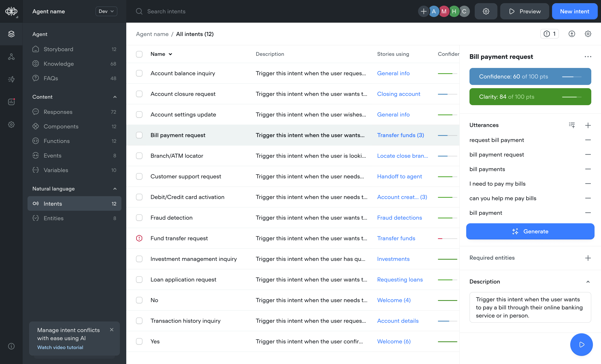The image size is (601, 364).
Task: Check the Fraud detection intent checkbox
Action: 139,217
